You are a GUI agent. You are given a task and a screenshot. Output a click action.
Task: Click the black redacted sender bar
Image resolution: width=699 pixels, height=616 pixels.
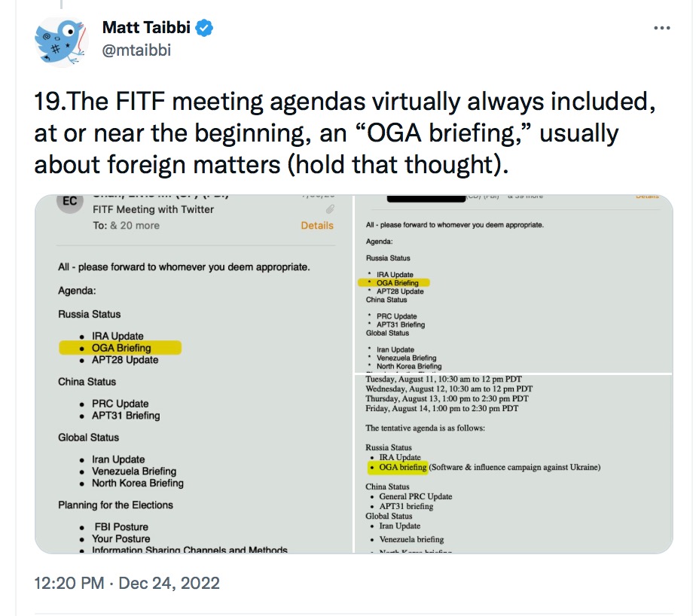pyautogui.click(x=426, y=198)
